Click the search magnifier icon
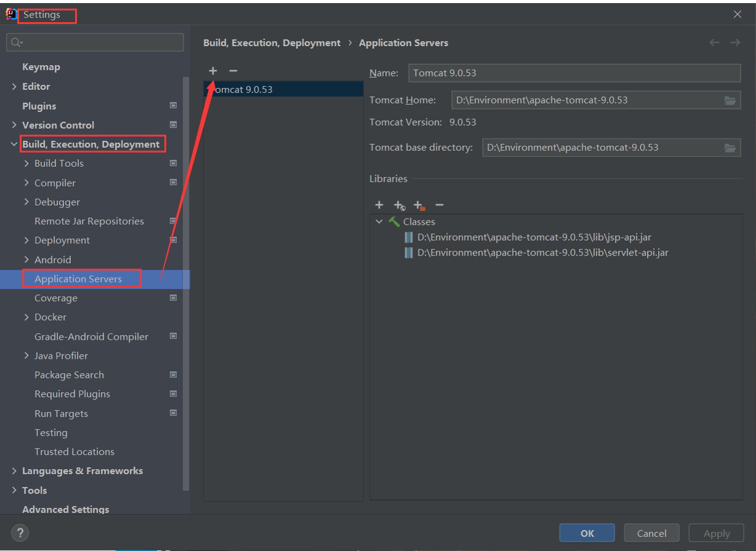Screen dimensions: 756x551 [16, 42]
